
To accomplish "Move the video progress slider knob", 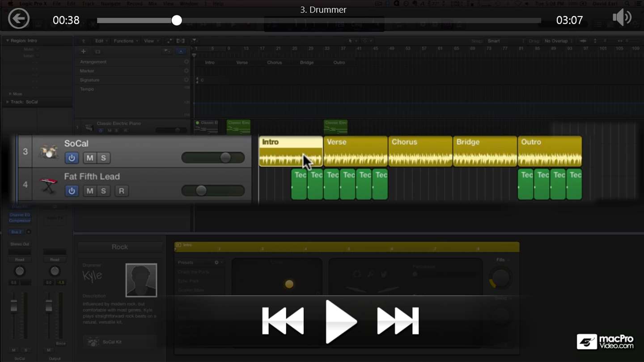I will click(177, 20).
